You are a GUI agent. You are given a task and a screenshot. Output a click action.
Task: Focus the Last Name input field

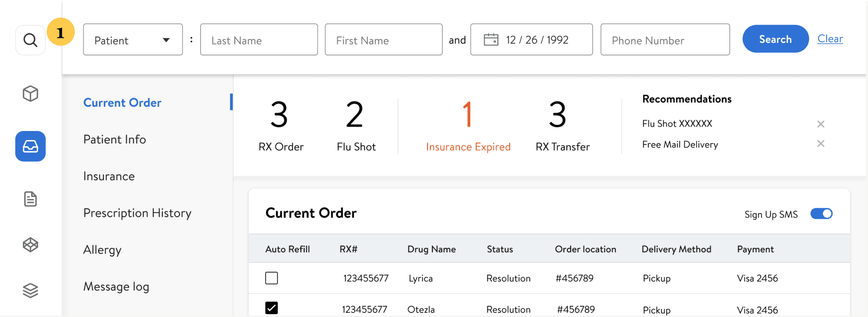pos(259,39)
